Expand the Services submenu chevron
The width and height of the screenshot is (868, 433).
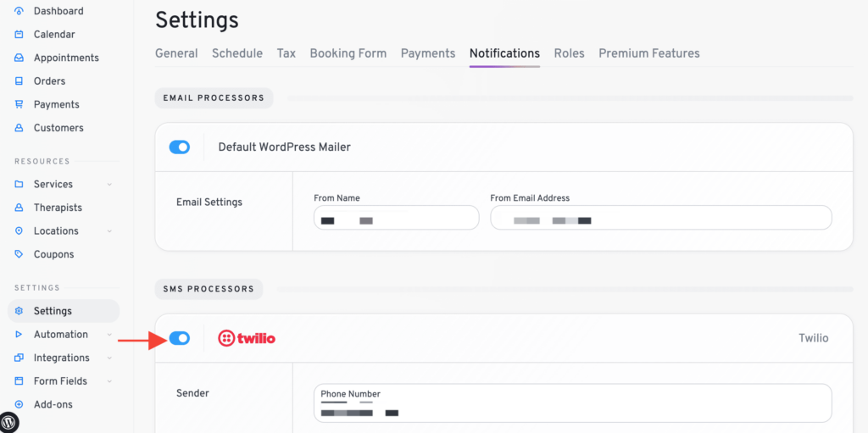[109, 185]
